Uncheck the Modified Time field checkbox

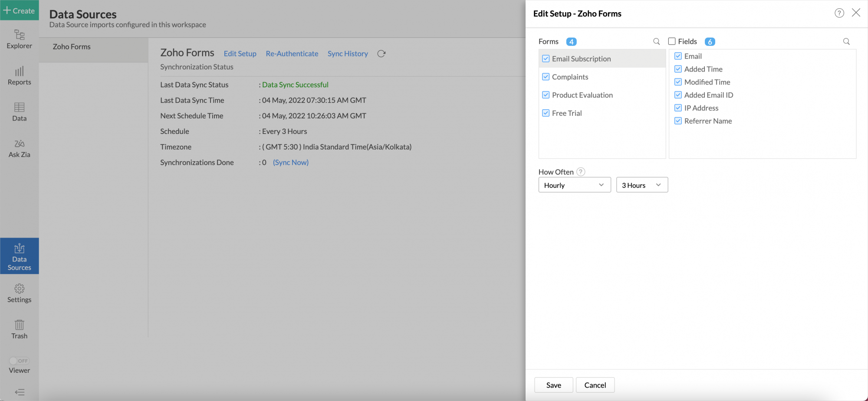(x=678, y=82)
